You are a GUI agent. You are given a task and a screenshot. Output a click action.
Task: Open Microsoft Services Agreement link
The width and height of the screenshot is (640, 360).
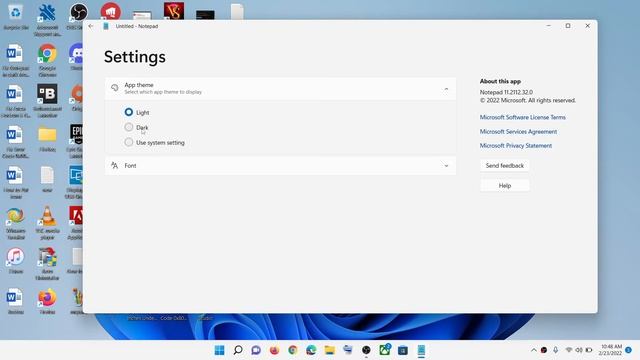[x=518, y=131]
